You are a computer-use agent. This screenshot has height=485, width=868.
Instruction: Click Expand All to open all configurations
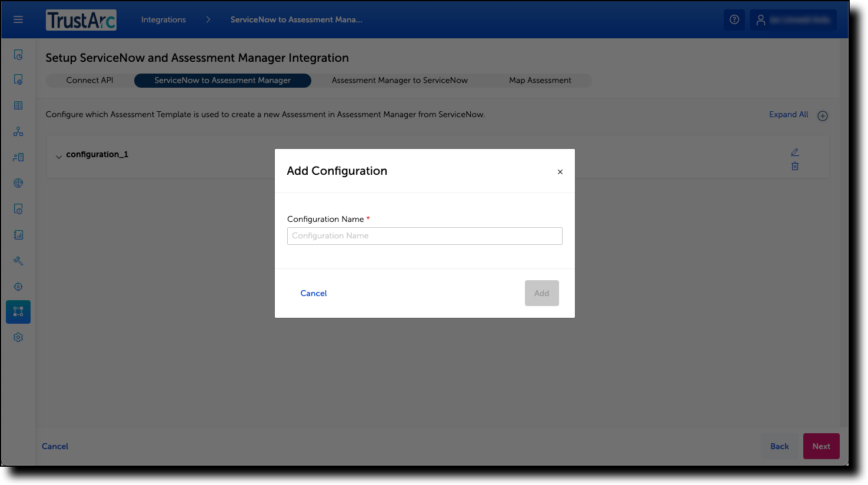(x=789, y=114)
